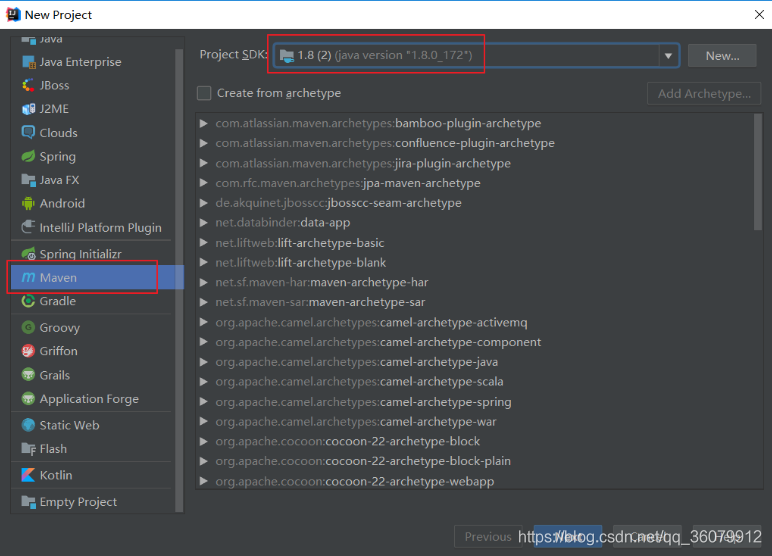The width and height of the screenshot is (772, 556).
Task: Select maven-archetype-har row
Action: (x=475, y=282)
